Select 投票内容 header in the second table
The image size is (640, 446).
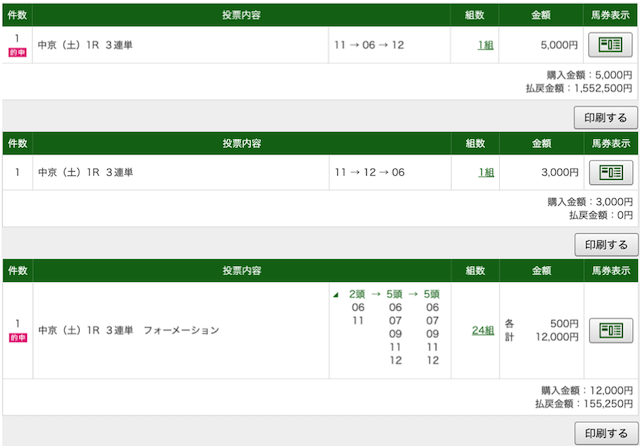(x=242, y=143)
